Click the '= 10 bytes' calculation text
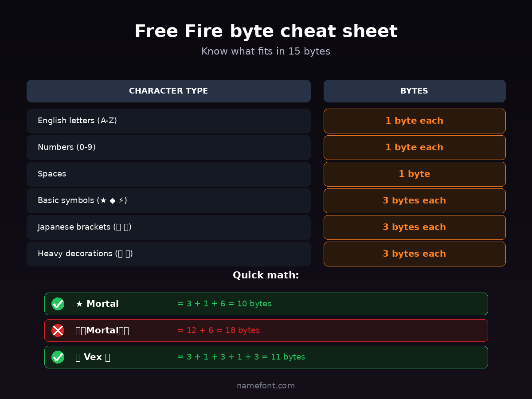The image size is (532, 399). tap(224, 304)
